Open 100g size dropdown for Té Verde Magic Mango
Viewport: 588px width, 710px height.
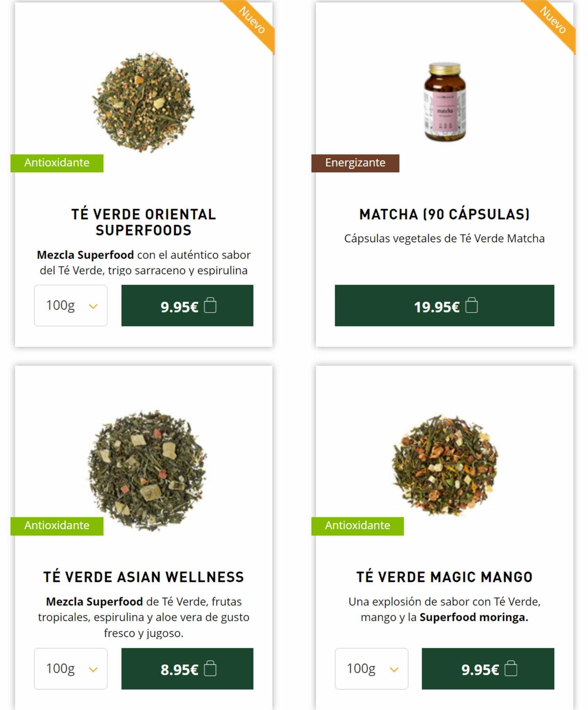point(371,669)
